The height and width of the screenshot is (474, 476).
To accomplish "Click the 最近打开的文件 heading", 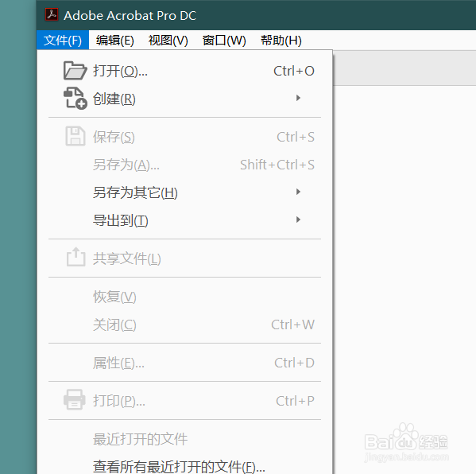I will [140, 439].
